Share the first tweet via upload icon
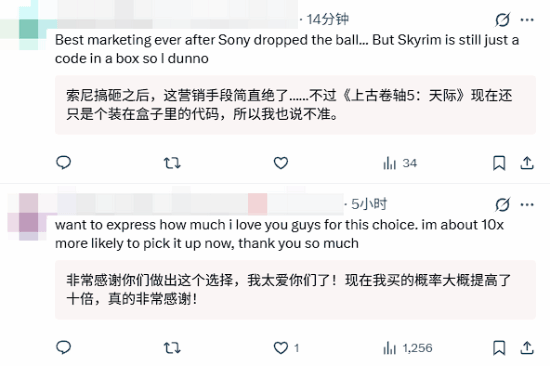This screenshot has width=550, height=366. click(527, 163)
